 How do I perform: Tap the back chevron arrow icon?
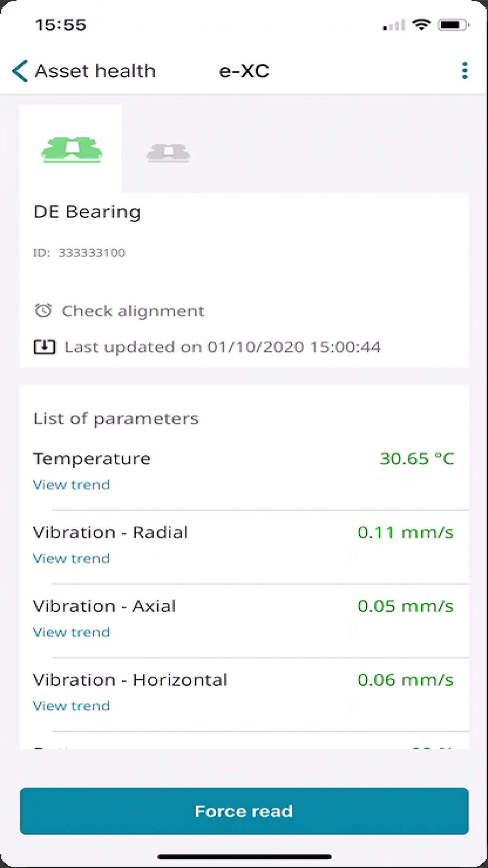[x=20, y=71]
